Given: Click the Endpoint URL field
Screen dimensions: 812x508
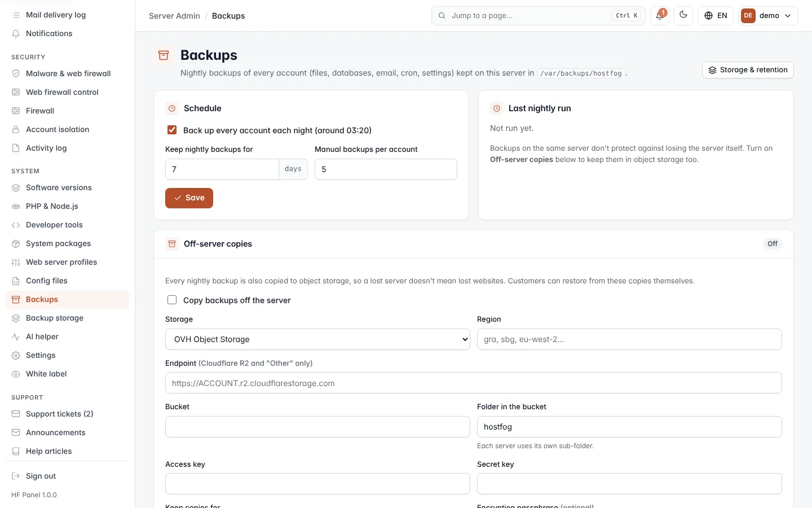Looking at the screenshot, I should pyautogui.click(x=474, y=383).
